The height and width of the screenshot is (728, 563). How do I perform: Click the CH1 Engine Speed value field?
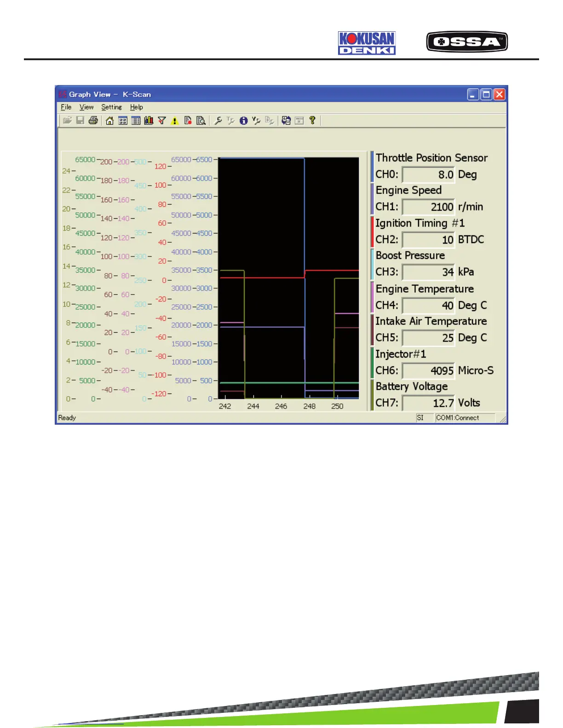(428, 207)
